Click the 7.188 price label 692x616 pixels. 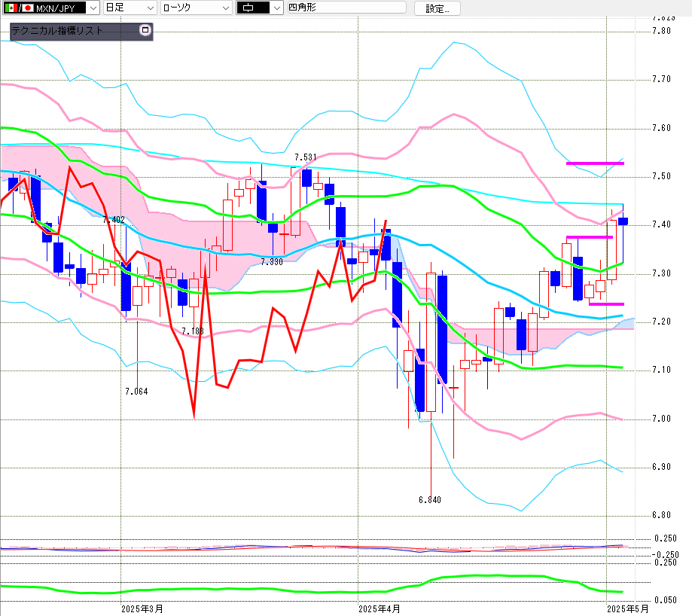point(193,331)
